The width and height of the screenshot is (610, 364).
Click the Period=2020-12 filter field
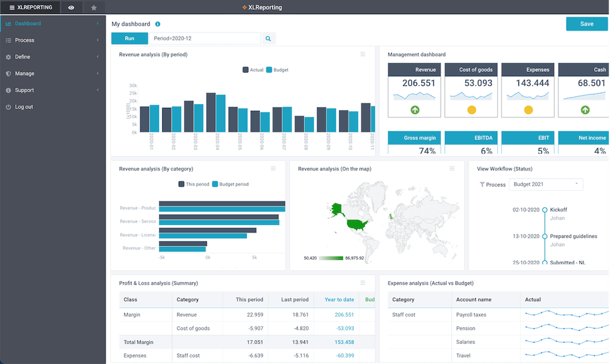205,38
